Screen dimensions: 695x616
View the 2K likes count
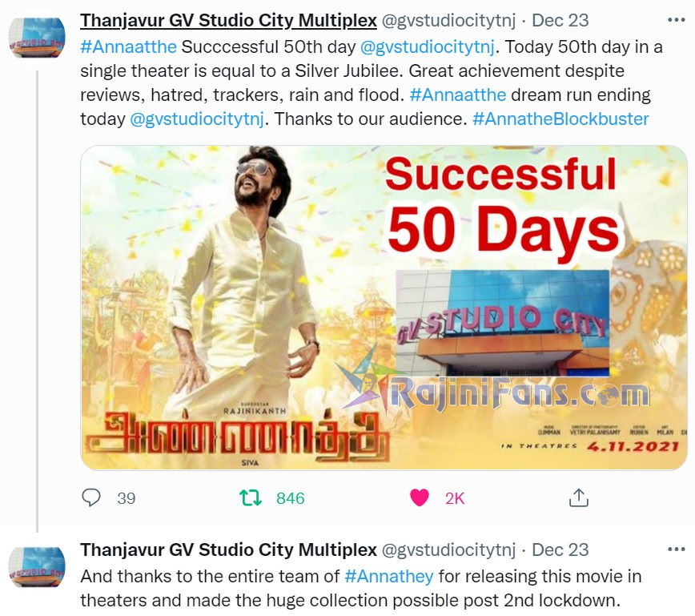[455, 498]
